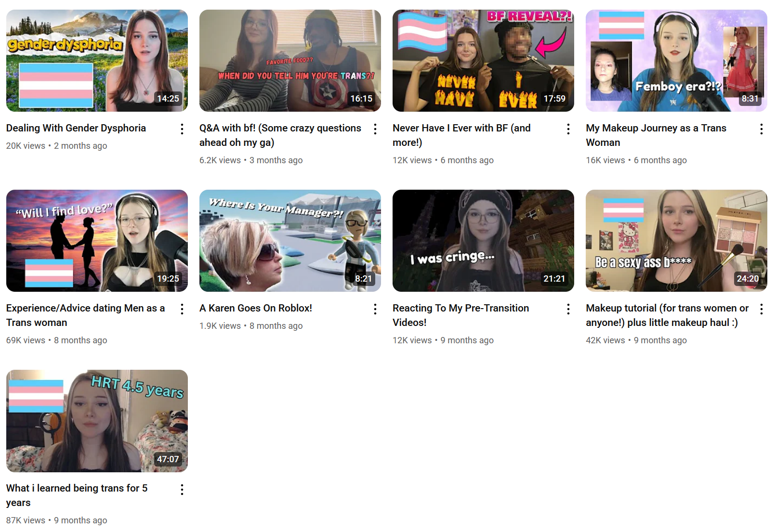Open options menu for Experience/Advice dating Men video
The height and width of the screenshot is (532, 776).
(x=182, y=309)
